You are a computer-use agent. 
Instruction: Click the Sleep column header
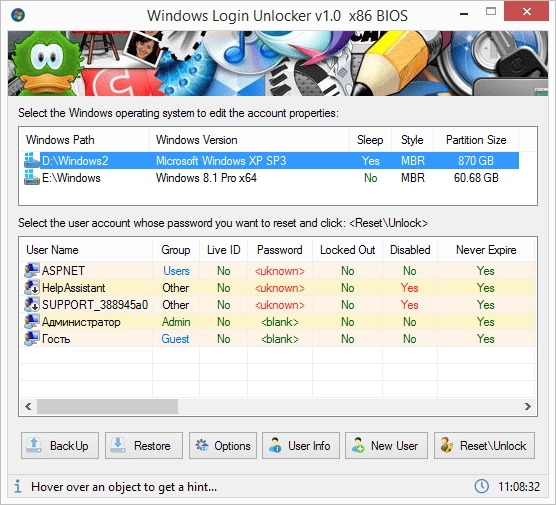pyautogui.click(x=370, y=140)
